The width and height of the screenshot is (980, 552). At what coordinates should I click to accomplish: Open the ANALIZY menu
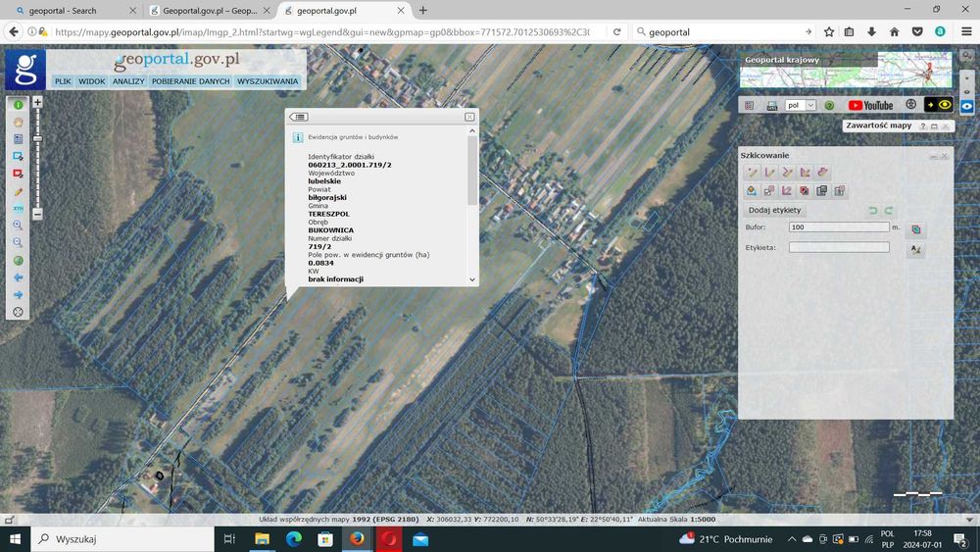128,81
